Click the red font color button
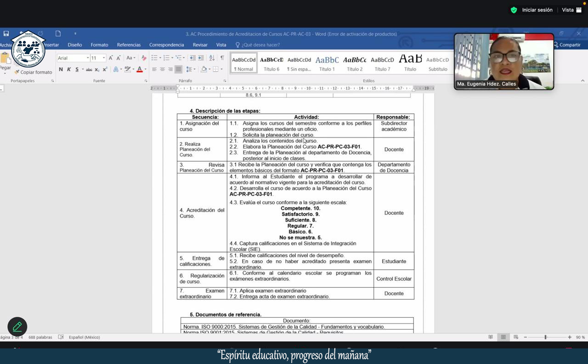Screen dimensions: 588x364 tap(140, 69)
